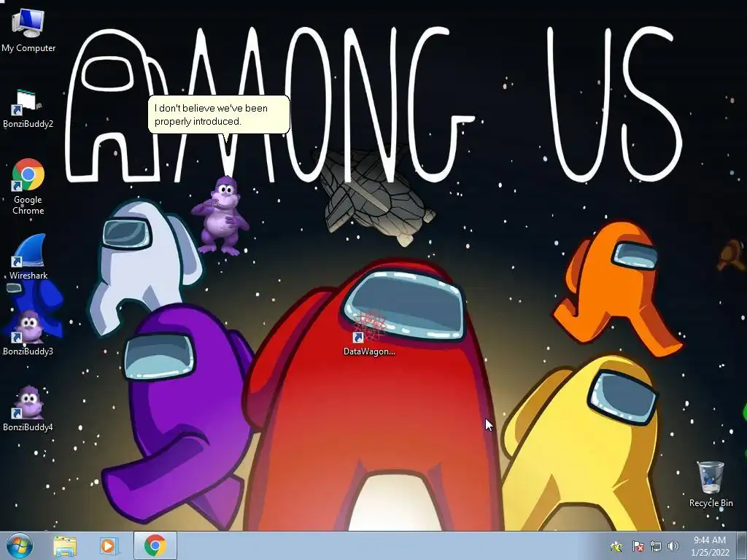Select the DataWagon desktop shortcut

[x=369, y=333]
